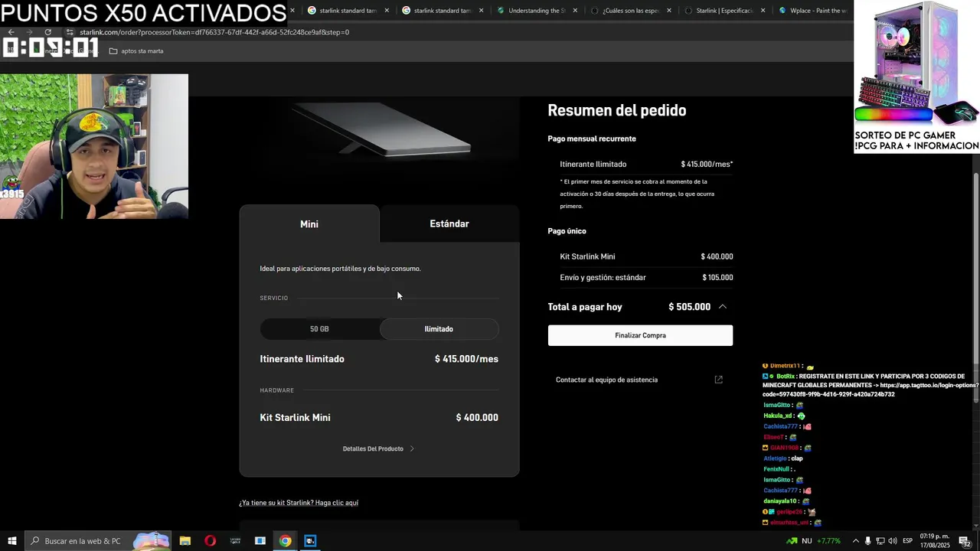The height and width of the screenshot is (551, 980).
Task: Click chat user 'Atletiglo'
Action: click(x=775, y=458)
